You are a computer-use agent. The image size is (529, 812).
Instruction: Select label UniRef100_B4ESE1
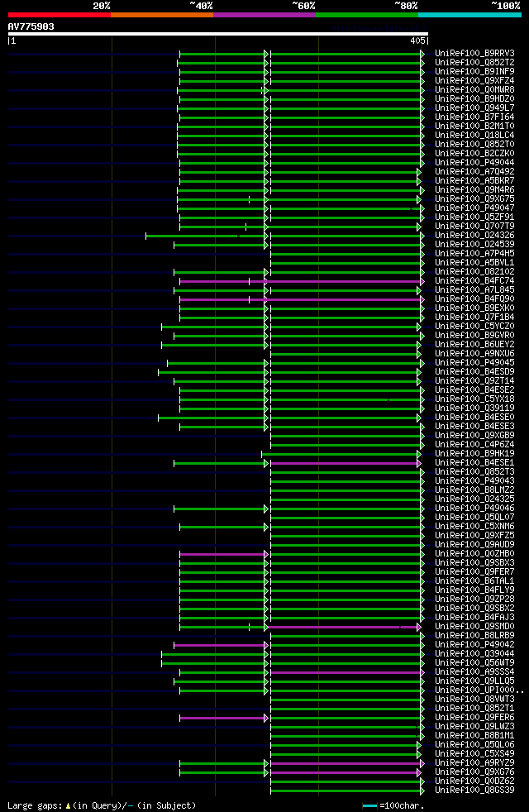[474, 463]
